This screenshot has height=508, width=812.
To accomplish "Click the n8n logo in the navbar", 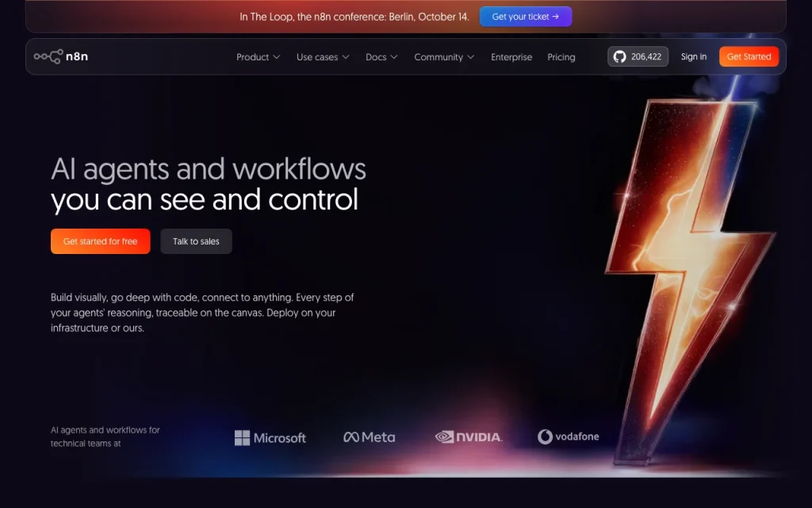I will point(61,56).
